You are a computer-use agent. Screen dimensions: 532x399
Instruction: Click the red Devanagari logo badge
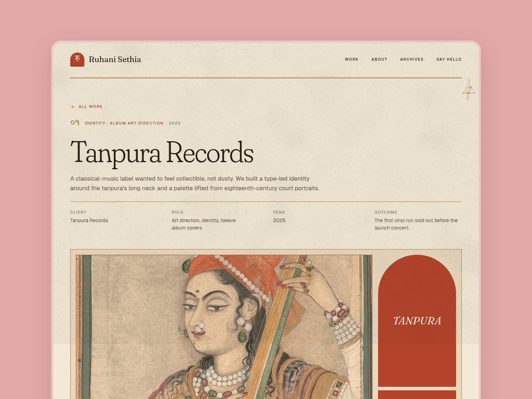[x=77, y=60]
